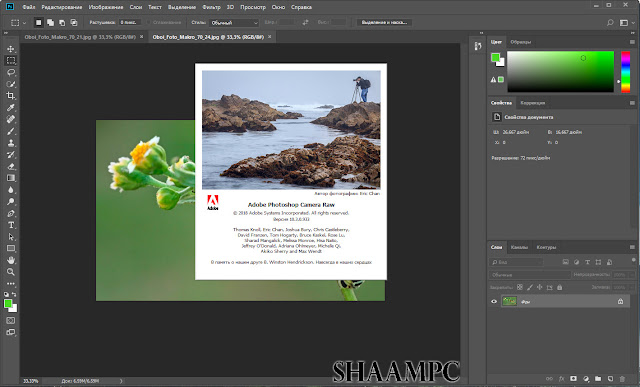Select the Quick Selection tool
Image resolution: width=640 pixels, height=387 pixels.
(11, 84)
